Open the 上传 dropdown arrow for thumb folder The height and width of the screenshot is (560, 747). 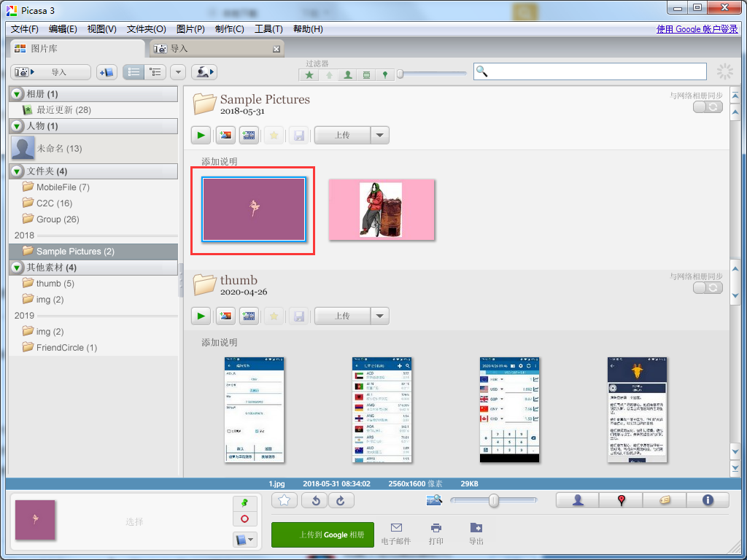coord(380,316)
